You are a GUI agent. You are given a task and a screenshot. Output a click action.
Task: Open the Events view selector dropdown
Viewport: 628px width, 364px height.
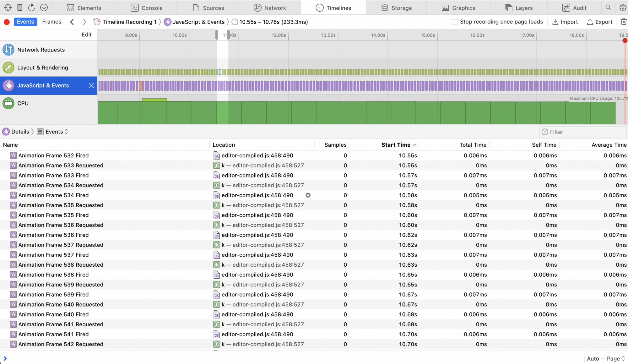click(53, 132)
